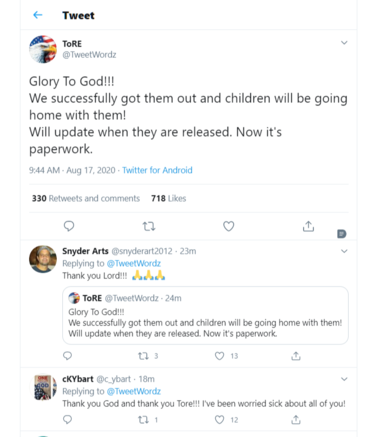Screen dimensions: 366x437
Task: Click @TweetWordz mention in cKYbart's reply
Action: point(134,391)
